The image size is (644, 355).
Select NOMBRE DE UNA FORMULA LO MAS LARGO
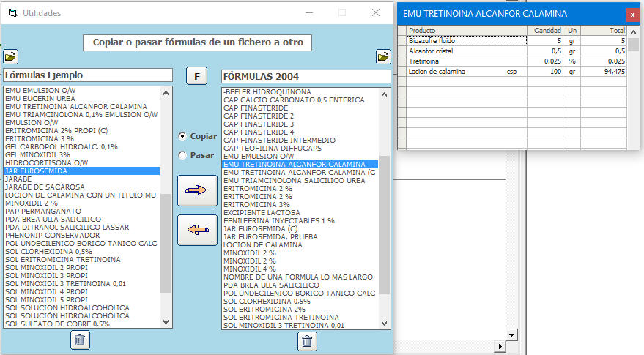pos(300,277)
